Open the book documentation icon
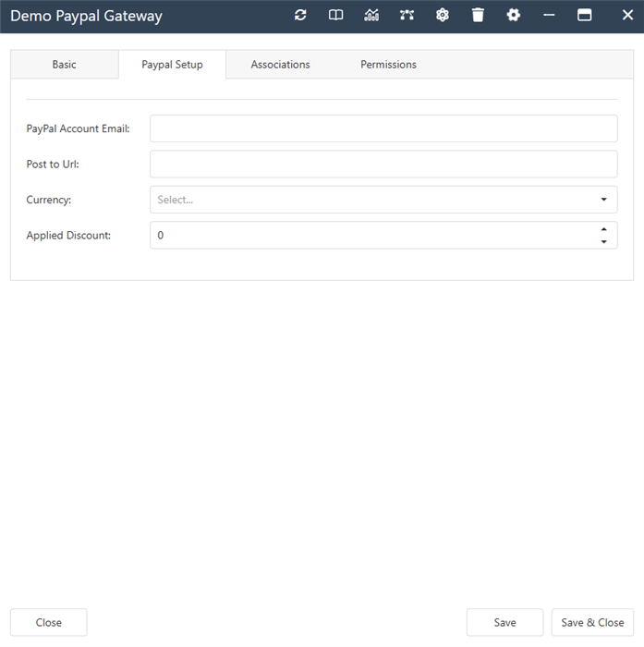644x647 pixels. (x=335, y=16)
